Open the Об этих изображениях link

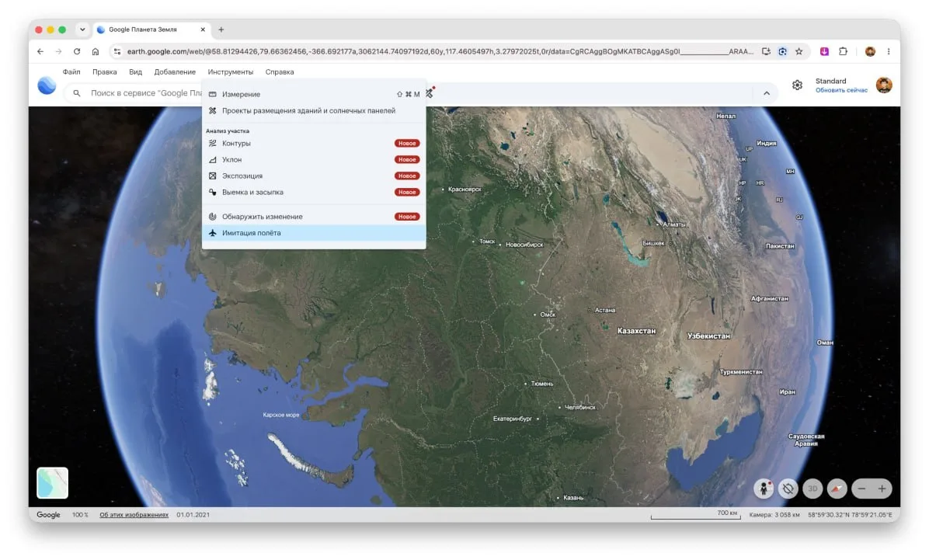coord(134,515)
